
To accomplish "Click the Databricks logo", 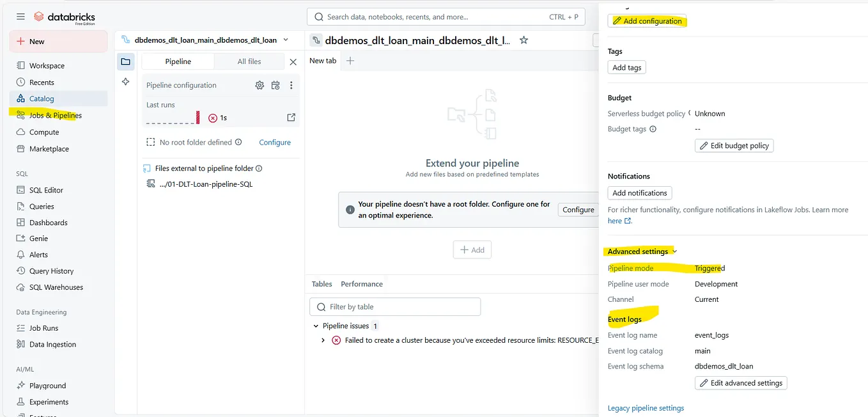I will (65, 17).
